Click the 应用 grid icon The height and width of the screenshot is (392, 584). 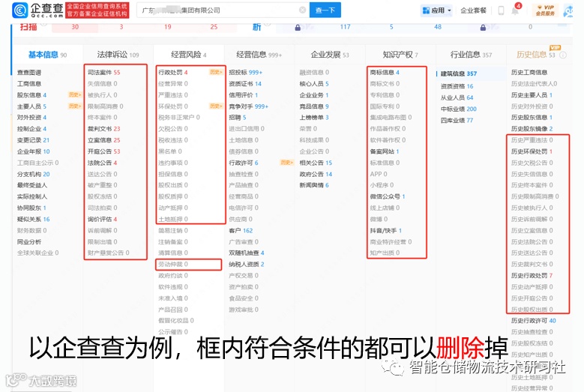tap(426, 10)
